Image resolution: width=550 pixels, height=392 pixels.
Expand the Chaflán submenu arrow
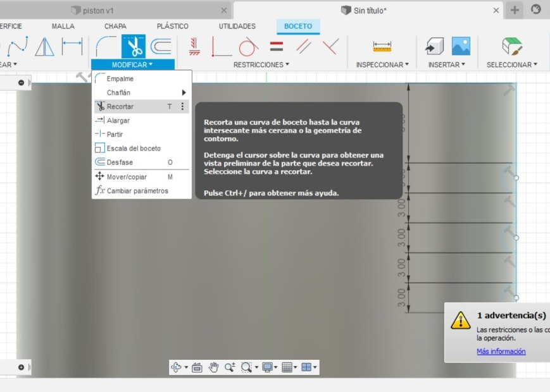[x=184, y=92]
